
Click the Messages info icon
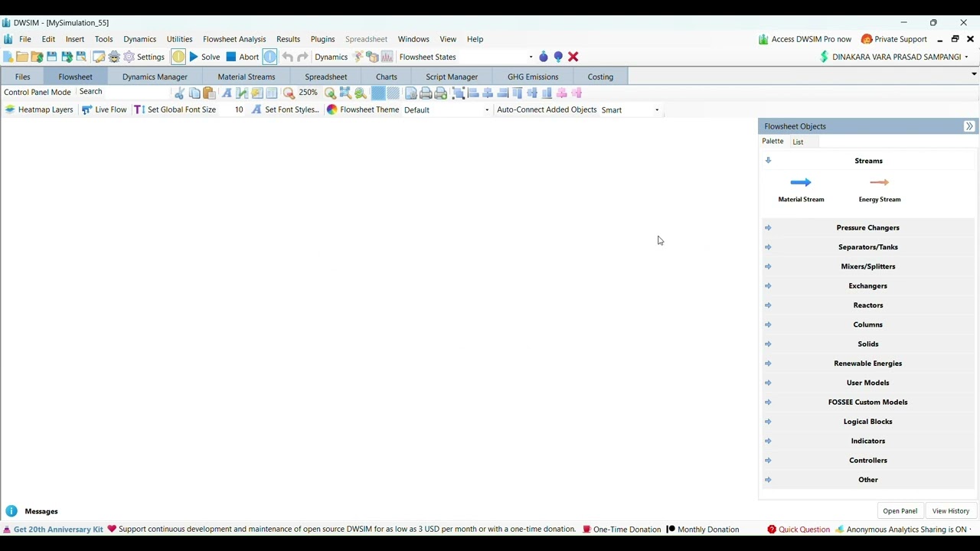11,511
